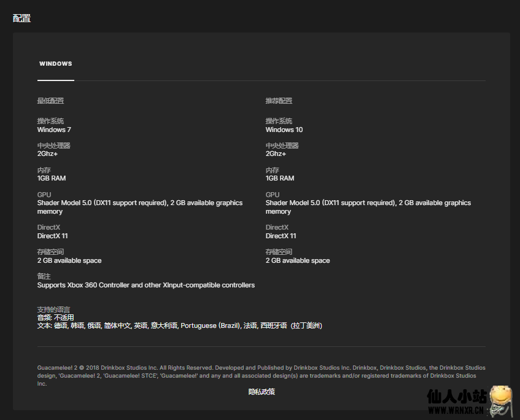
Task: Click 1GB RAM under recommended 内存
Action: pos(279,179)
